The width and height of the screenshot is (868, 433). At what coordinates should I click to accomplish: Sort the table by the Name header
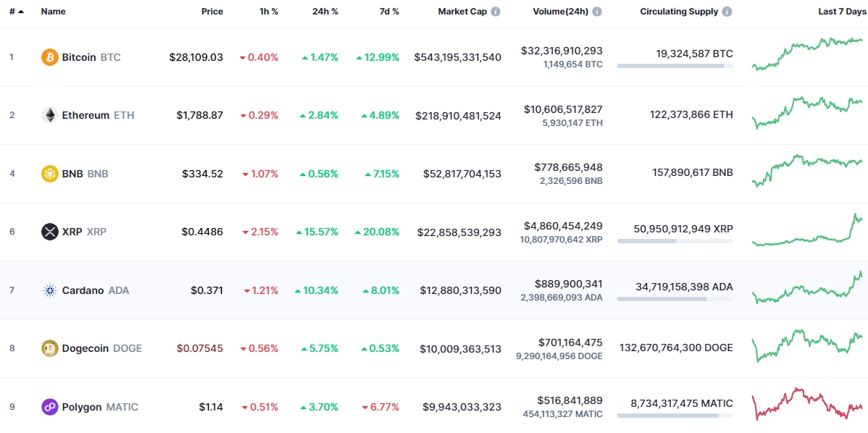(x=53, y=12)
